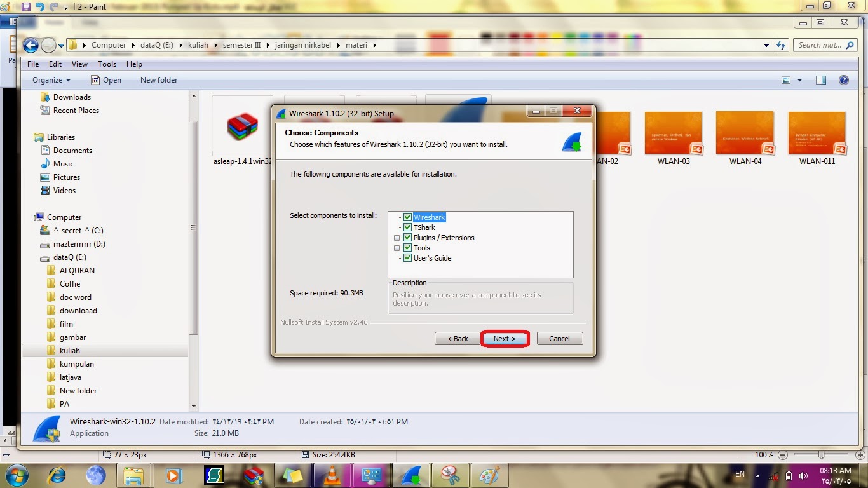Toggle the Tools component checkbox
The height and width of the screenshot is (488, 868).
coord(408,248)
